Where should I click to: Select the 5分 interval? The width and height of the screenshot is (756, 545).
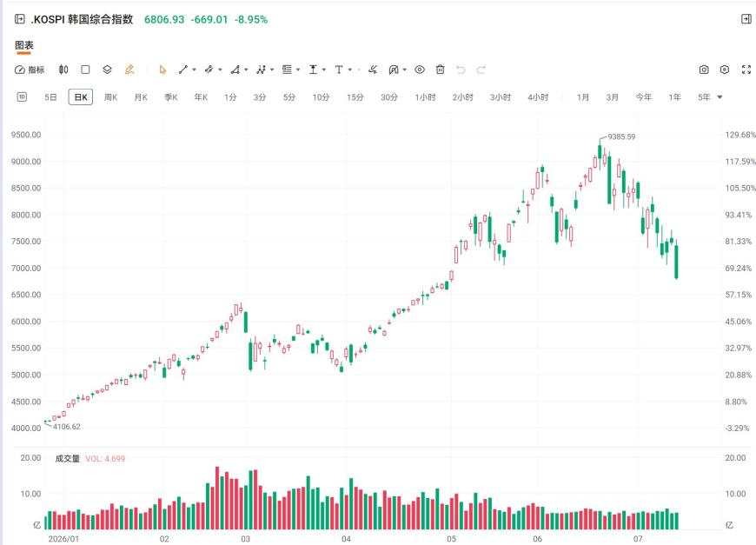point(289,97)
